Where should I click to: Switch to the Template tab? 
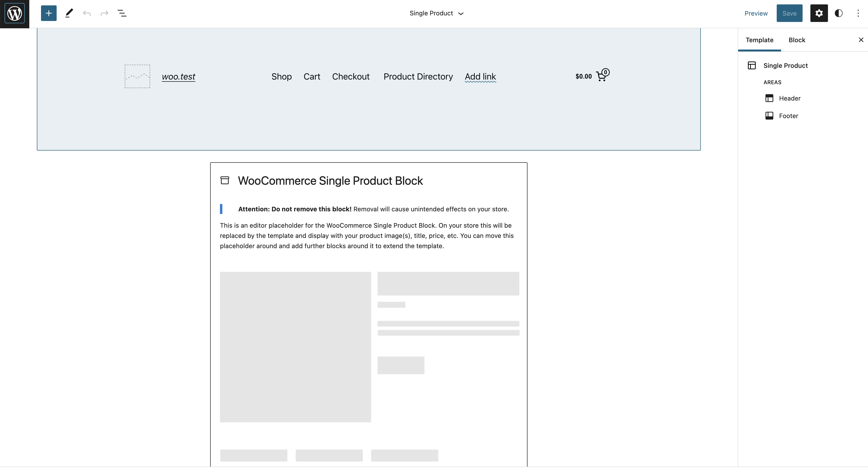click(759, 40)
